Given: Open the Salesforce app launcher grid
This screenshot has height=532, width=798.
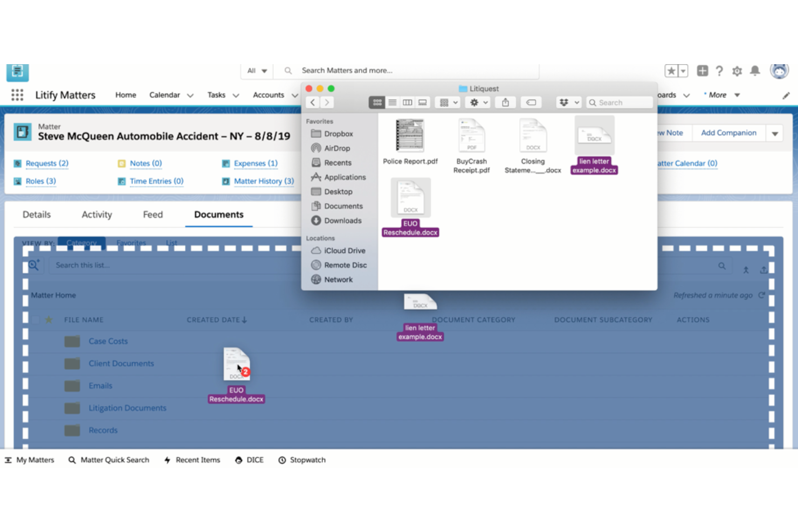Looking at the screenshot, I should tap(17, 95).
